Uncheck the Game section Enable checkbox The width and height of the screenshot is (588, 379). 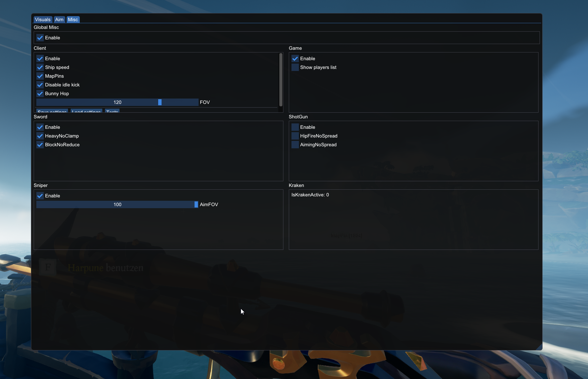coord(295,59)
